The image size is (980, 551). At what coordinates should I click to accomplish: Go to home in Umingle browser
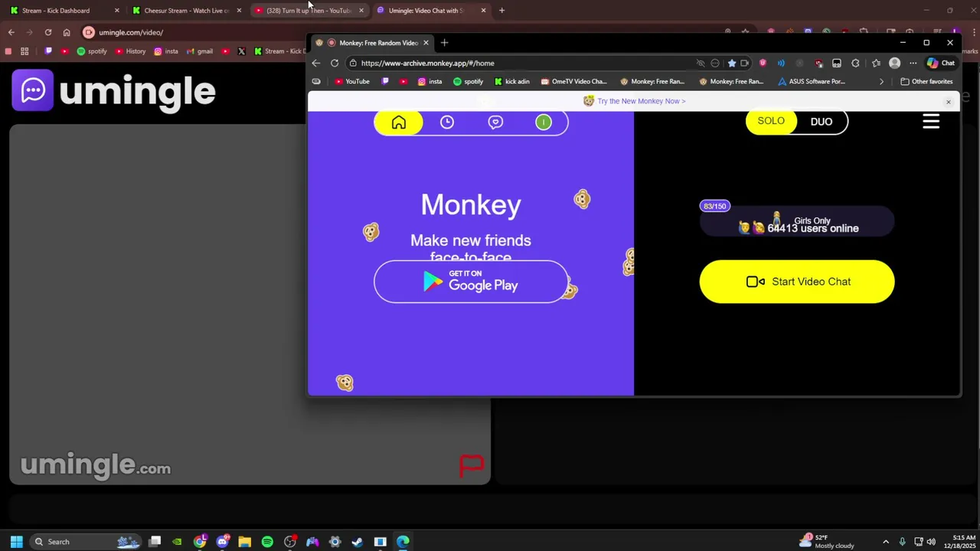pos(67,32)
